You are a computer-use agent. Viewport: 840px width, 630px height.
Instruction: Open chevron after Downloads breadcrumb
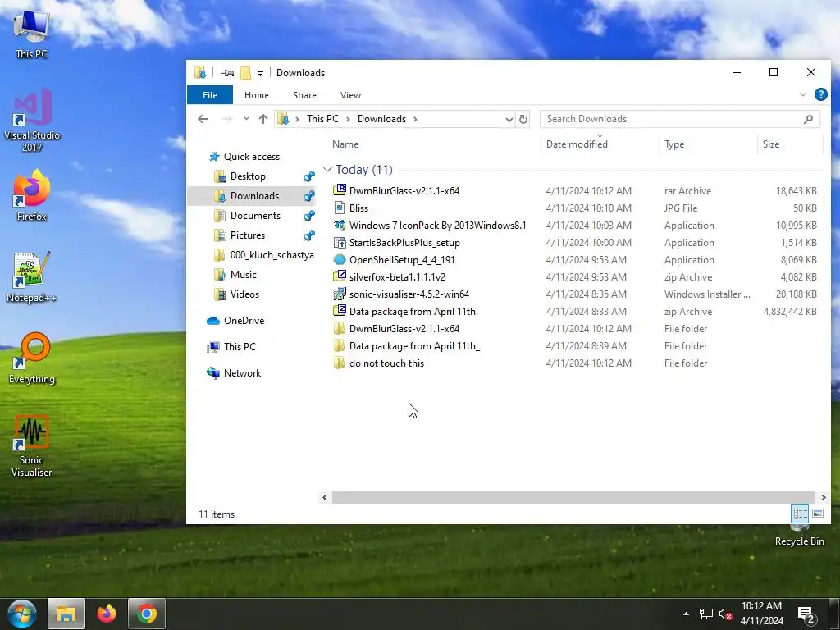415,119
